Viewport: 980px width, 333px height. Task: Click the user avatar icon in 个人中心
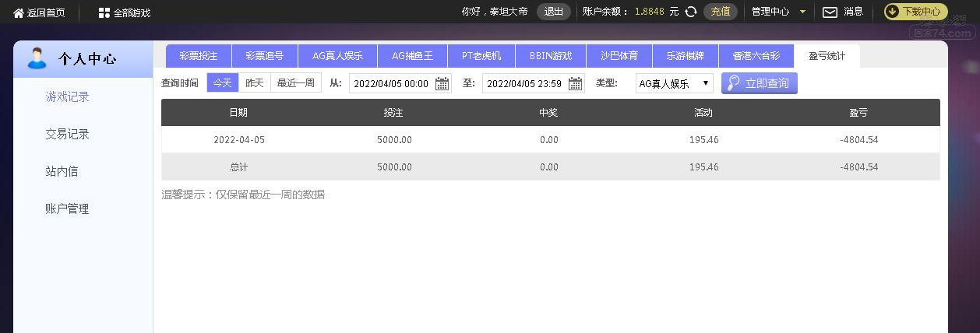pos(36,58)
